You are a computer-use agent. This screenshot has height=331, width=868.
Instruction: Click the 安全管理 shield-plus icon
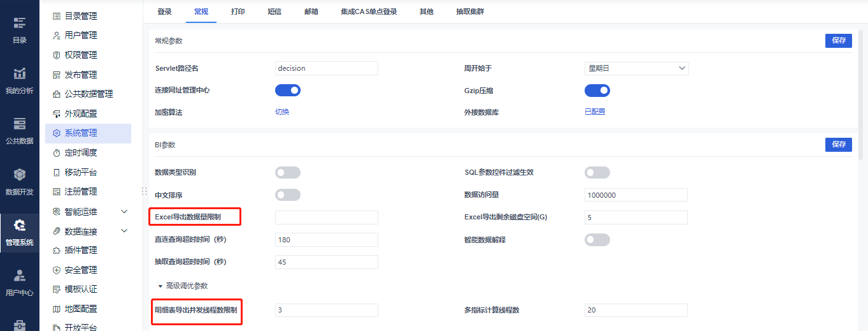pyautogui.click(x=57, y=270)
